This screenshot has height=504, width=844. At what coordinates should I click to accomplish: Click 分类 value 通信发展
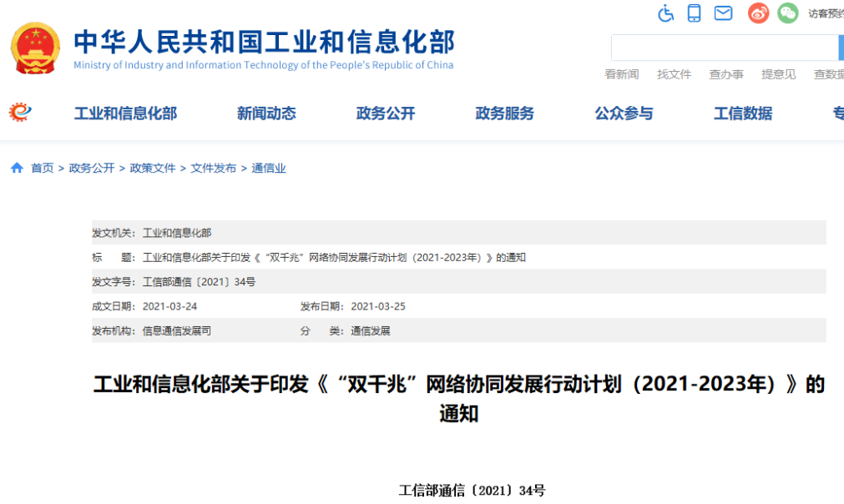(371, 330)
